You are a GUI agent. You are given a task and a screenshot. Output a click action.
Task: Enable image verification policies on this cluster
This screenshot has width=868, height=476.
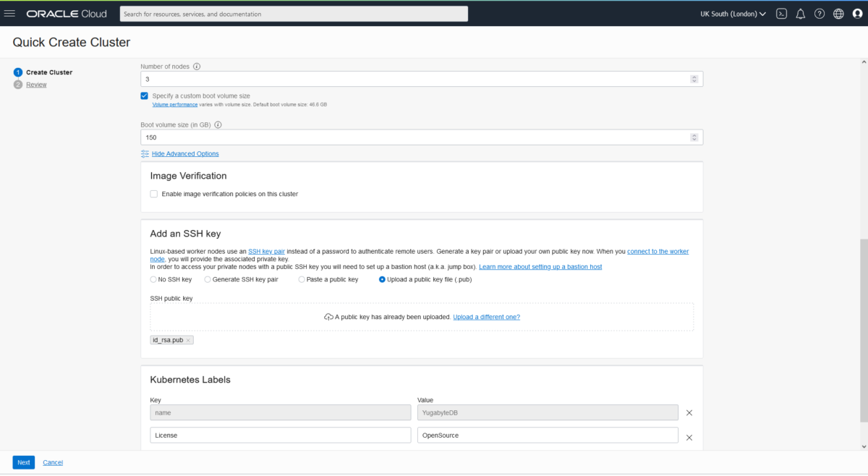click(153, 193)
